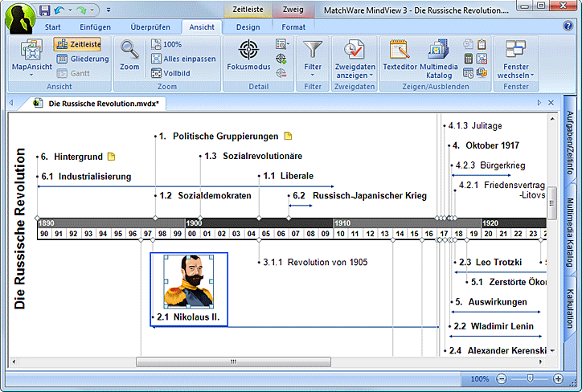Click the decrease detail target icon
Image resolution: width=582 pixels, height=392 pixels.
coord(281,73)
